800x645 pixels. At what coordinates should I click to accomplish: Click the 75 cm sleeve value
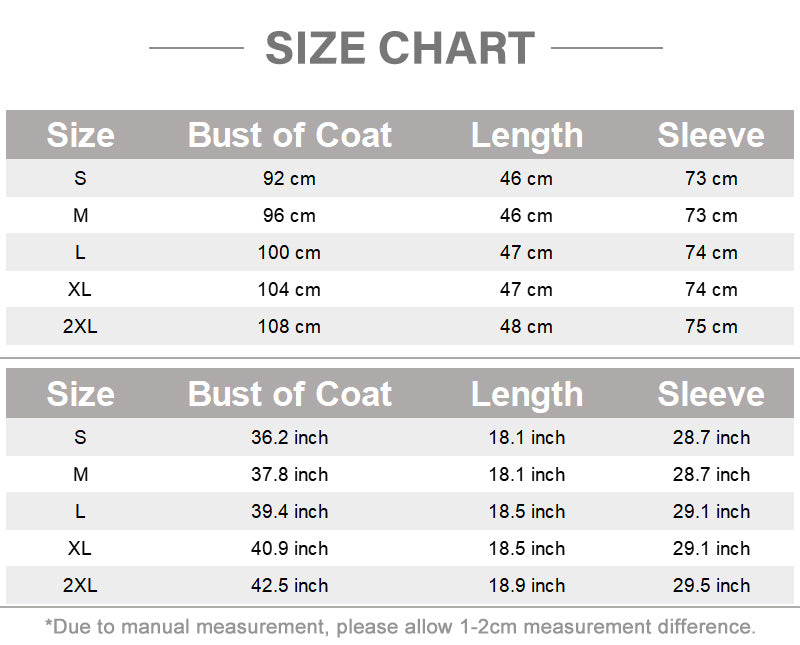tap(711, 327)
